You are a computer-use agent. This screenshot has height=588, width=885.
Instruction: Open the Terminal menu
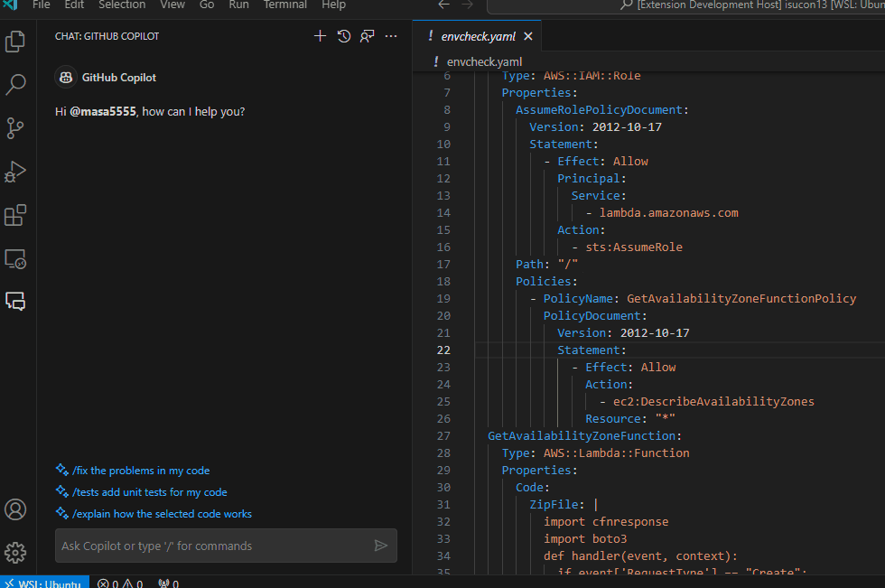(x=284, y=5)
